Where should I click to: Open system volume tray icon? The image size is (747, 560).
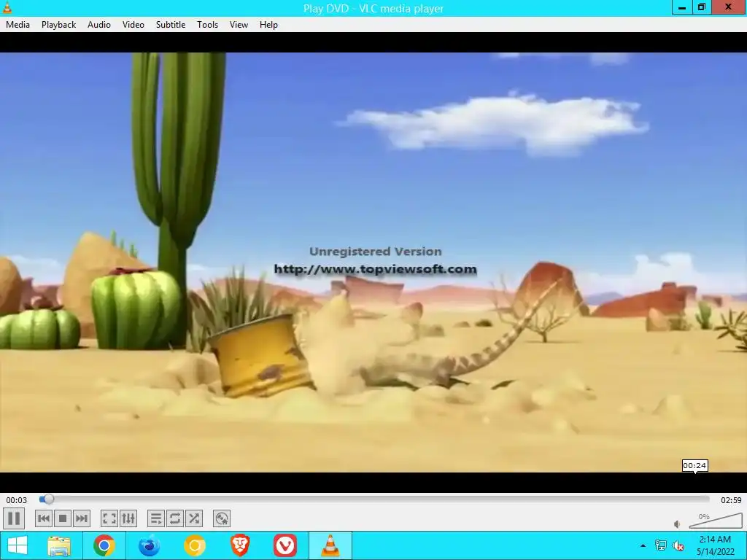tap(678, 545)
